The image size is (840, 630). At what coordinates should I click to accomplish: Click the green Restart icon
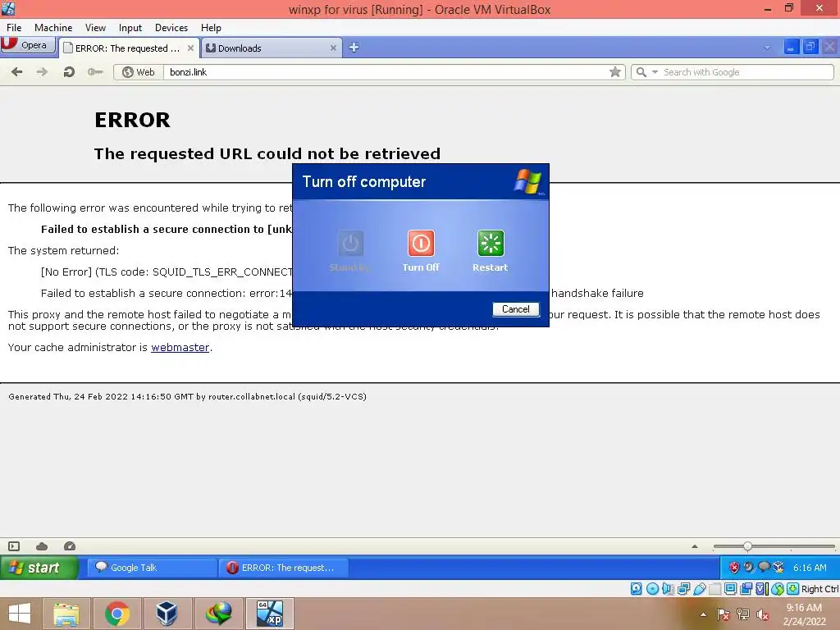491,243
